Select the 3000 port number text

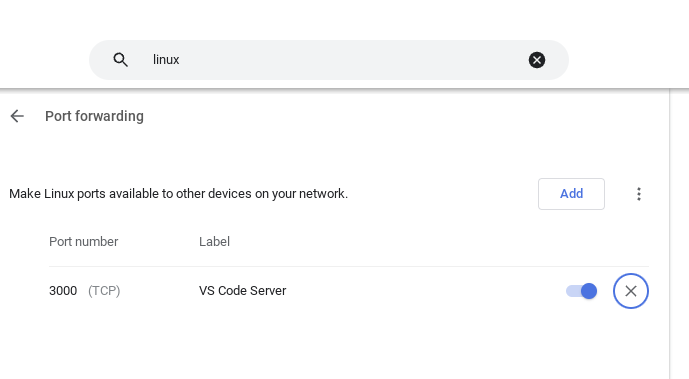pyautogui.click(x=63, y=291)
